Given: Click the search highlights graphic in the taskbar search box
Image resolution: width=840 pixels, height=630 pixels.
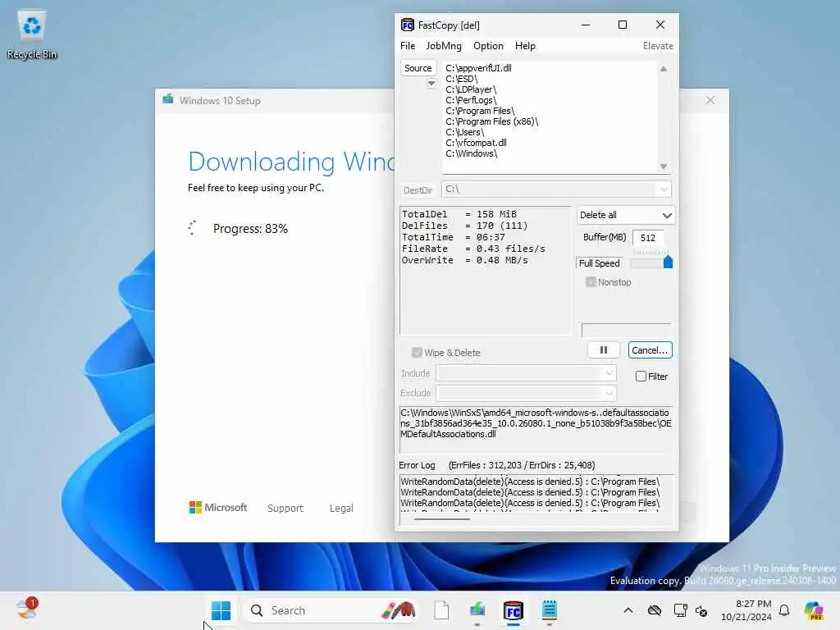Looking at the screenshot, I should click(399, 610).
